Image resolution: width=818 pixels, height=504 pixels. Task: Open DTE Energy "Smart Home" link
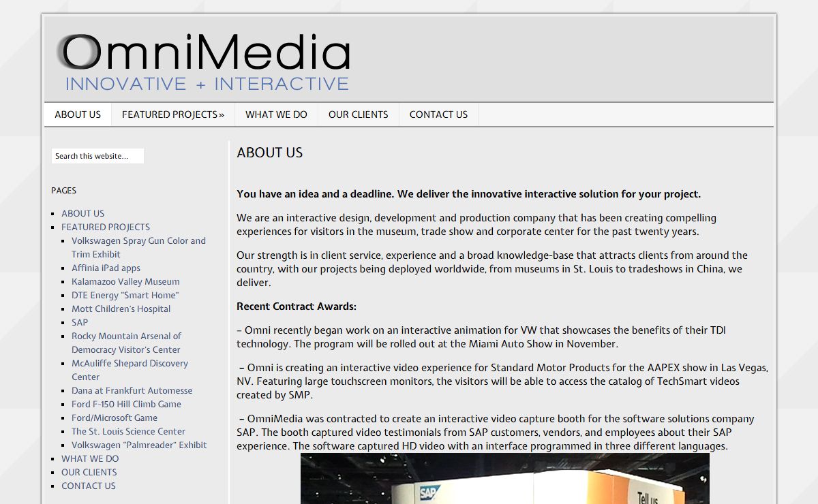[x=125, y=295]
